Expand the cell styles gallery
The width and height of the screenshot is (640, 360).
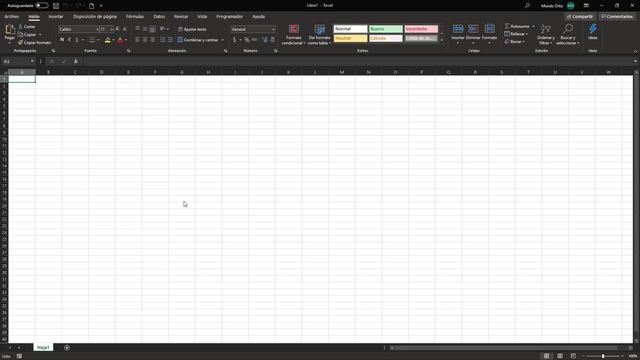(442, 40)
